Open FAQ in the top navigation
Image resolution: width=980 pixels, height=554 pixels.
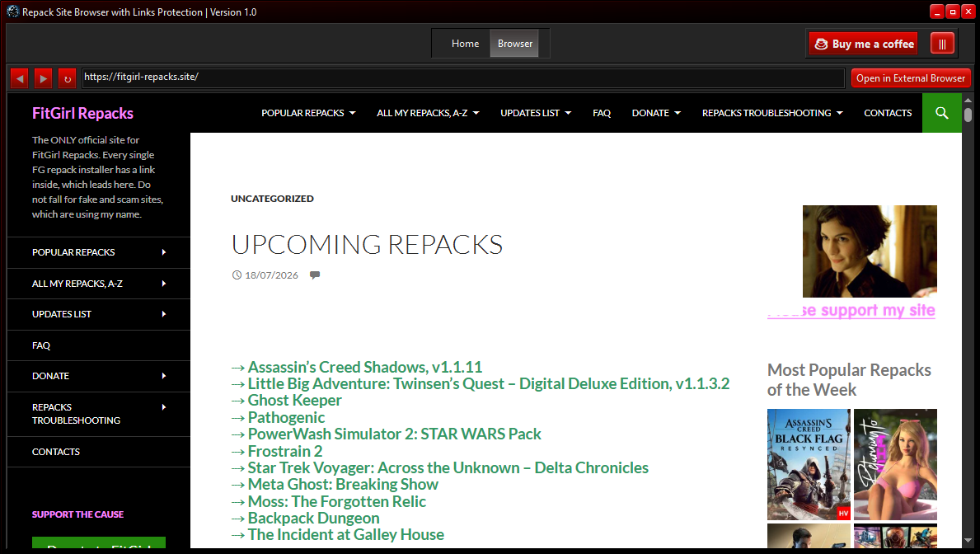(601, 113)
